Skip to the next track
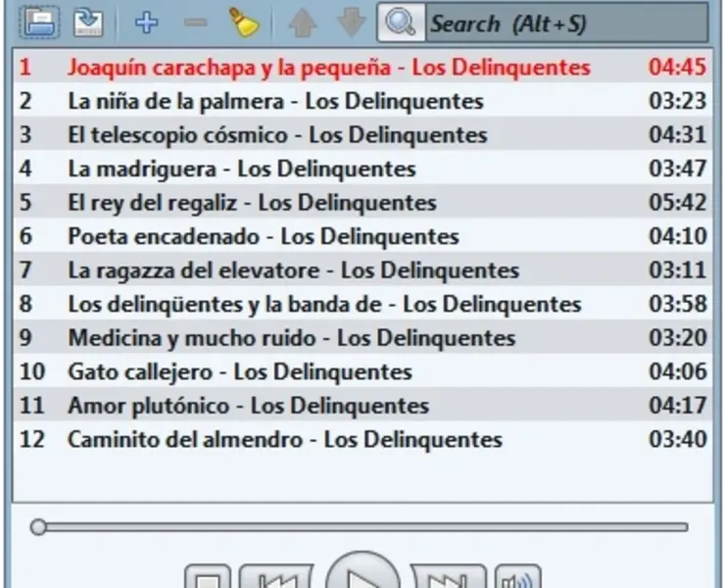The height and width of the screenshot is (588, 724). (449, 576)
